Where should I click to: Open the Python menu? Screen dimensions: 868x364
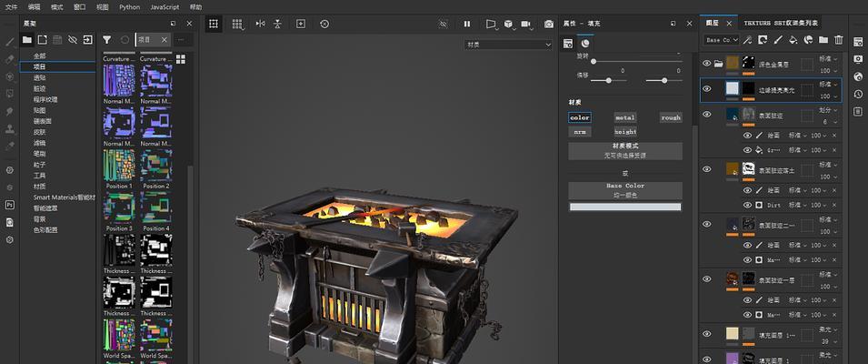130,7
